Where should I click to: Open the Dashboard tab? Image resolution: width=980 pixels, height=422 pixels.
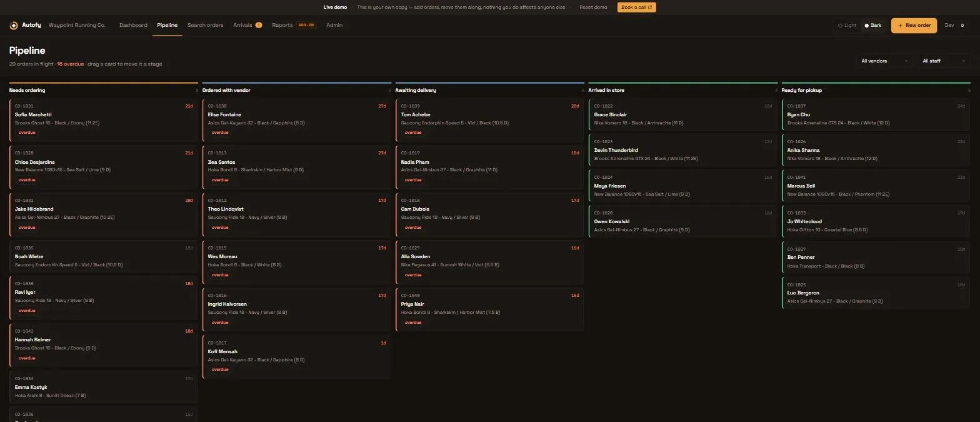coord(133,26)
